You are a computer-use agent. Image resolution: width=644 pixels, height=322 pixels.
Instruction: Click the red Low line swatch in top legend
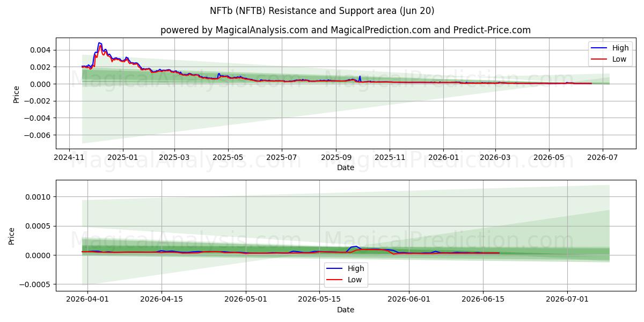pos(599,60)
